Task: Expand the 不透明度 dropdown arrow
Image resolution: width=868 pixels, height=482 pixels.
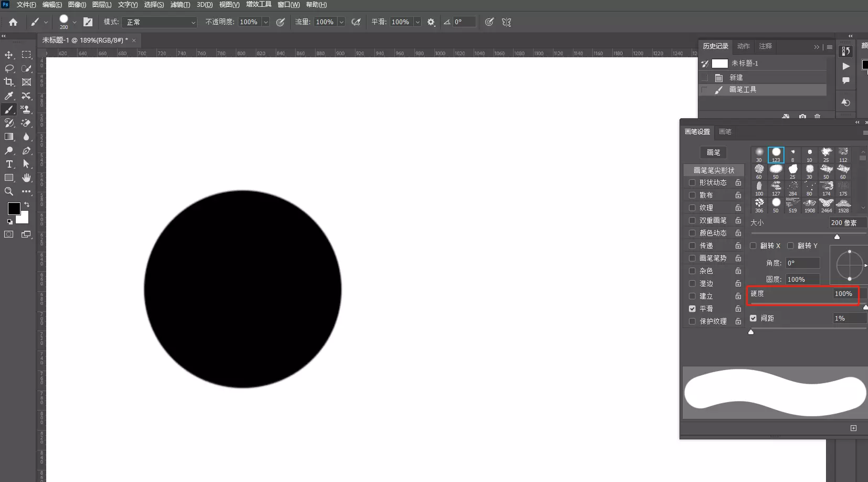Action: tap(266, 22)
